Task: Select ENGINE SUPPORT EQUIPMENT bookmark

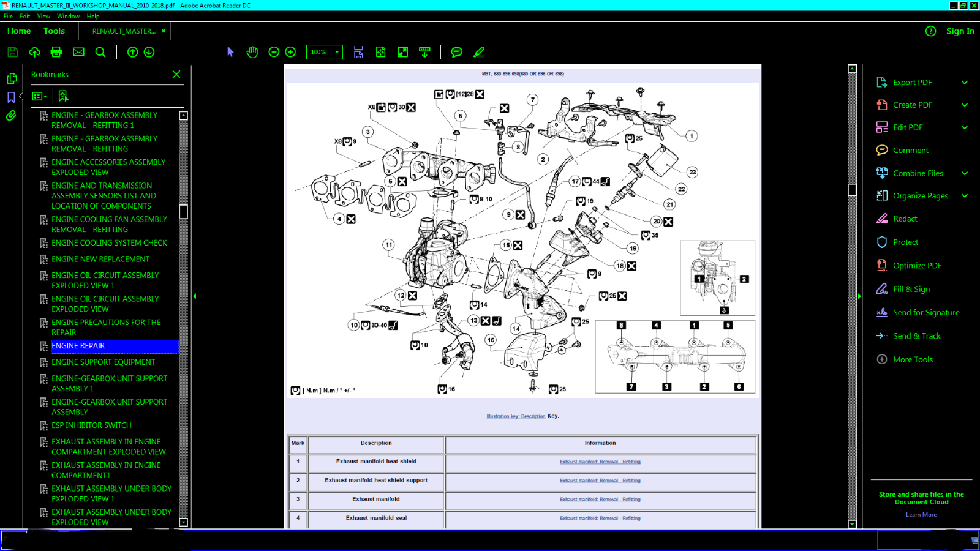Action: click(103, 362)
